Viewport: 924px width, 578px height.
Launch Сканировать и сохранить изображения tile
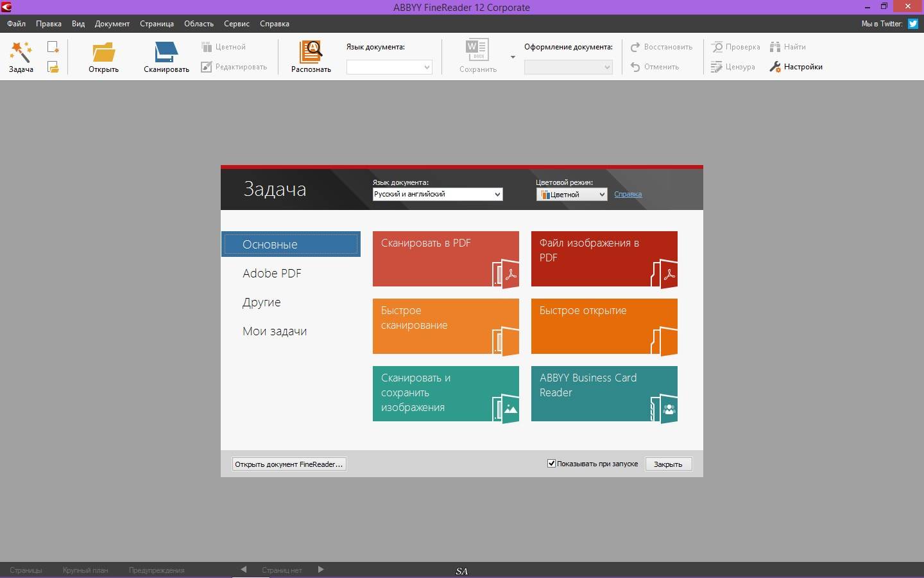coord(446,394)
